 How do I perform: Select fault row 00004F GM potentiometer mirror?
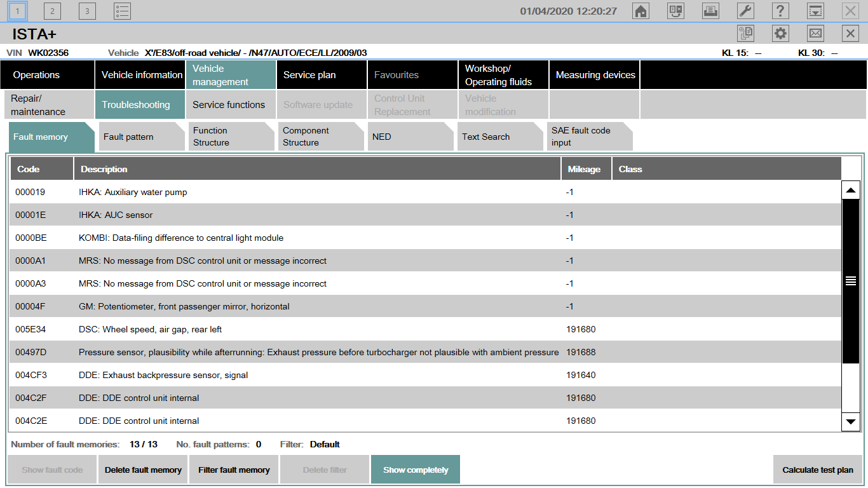click(x=426, y=306)
